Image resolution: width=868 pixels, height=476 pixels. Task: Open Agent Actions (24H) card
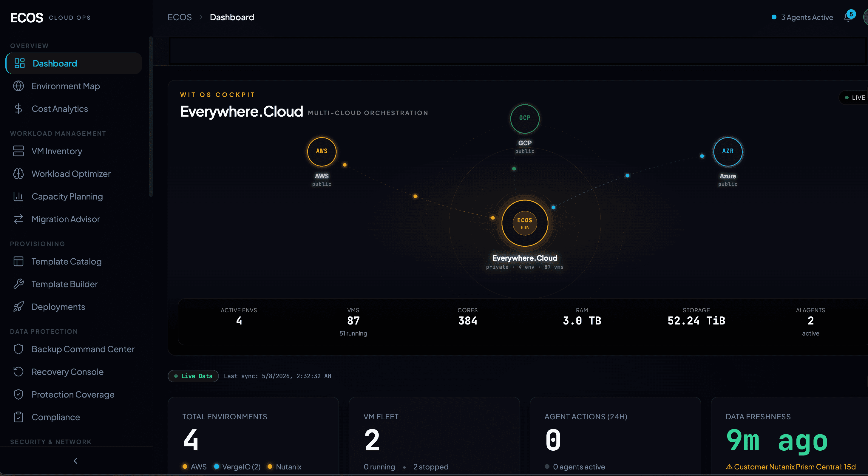[x=615, y=436]
